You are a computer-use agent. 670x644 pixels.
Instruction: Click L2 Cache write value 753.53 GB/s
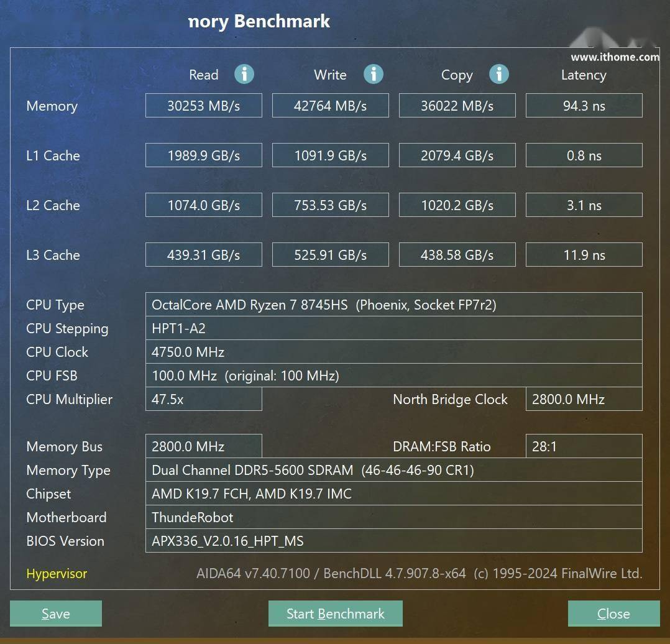click(330, 205)
